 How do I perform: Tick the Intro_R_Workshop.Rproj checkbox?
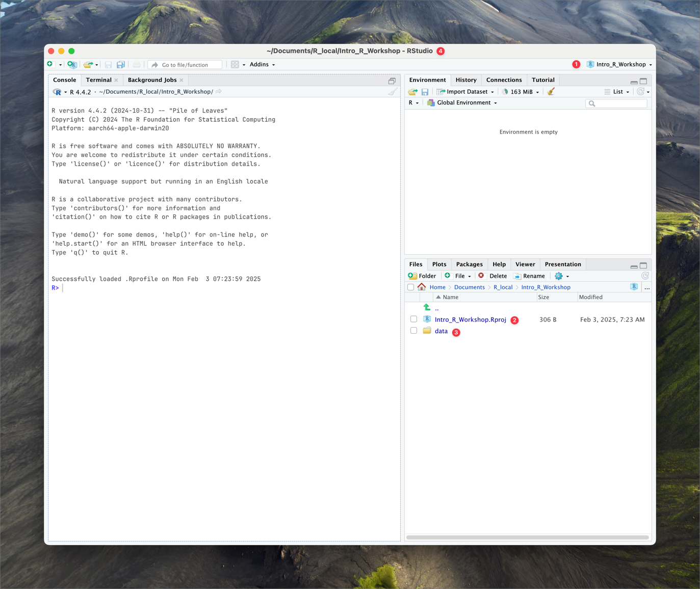coord(413,319)
